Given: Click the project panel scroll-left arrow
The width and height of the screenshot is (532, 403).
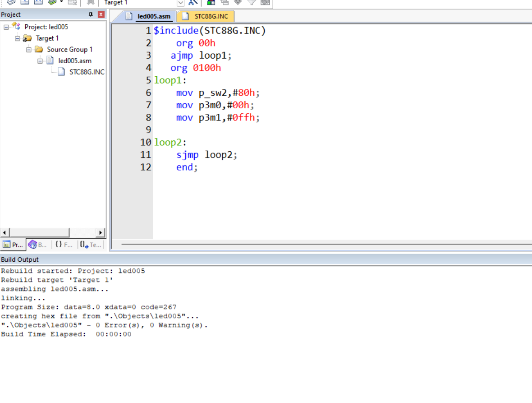Looking at the screenshot, I should 5,232.
